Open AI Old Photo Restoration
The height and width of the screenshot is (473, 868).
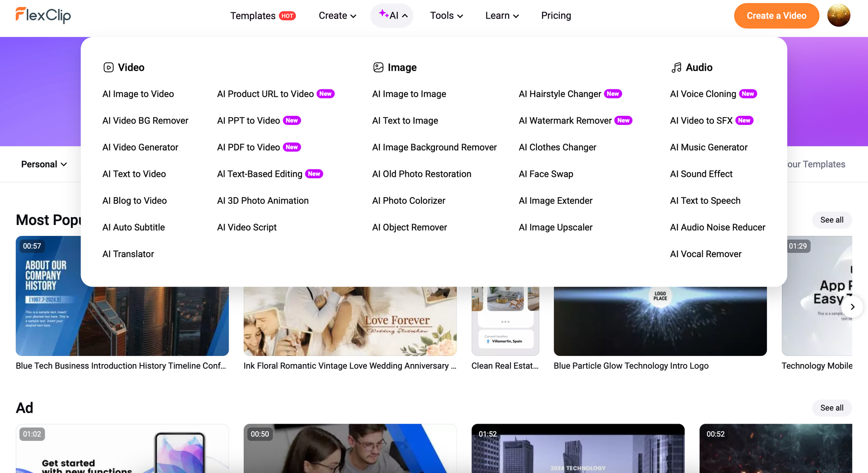coord(422,174)
